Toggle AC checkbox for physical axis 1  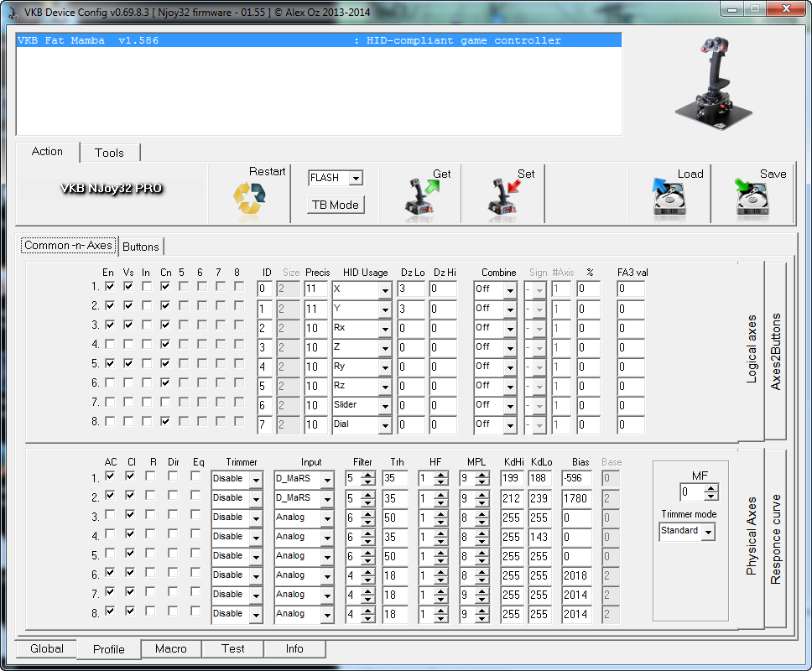coord(110,476)
